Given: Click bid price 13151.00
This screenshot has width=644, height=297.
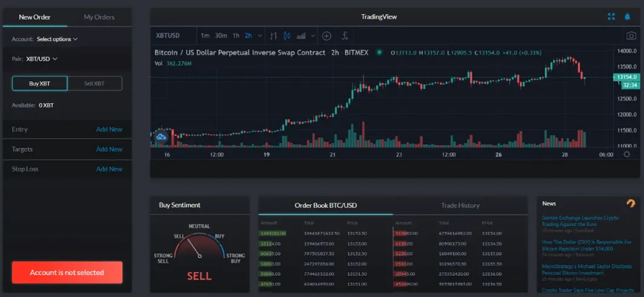Looking at the screenshot, I should [356, 284].
